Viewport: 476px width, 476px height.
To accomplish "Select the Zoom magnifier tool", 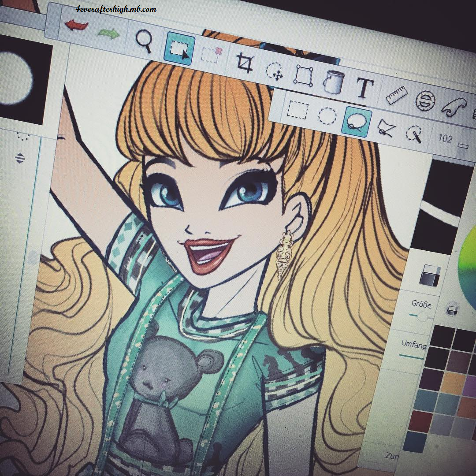I will click(144, 40).
